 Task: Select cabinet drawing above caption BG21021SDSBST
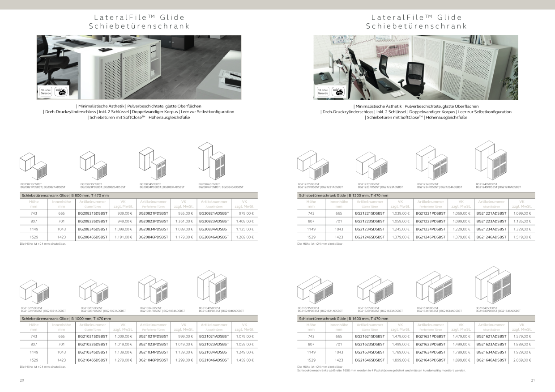(34, 293)
